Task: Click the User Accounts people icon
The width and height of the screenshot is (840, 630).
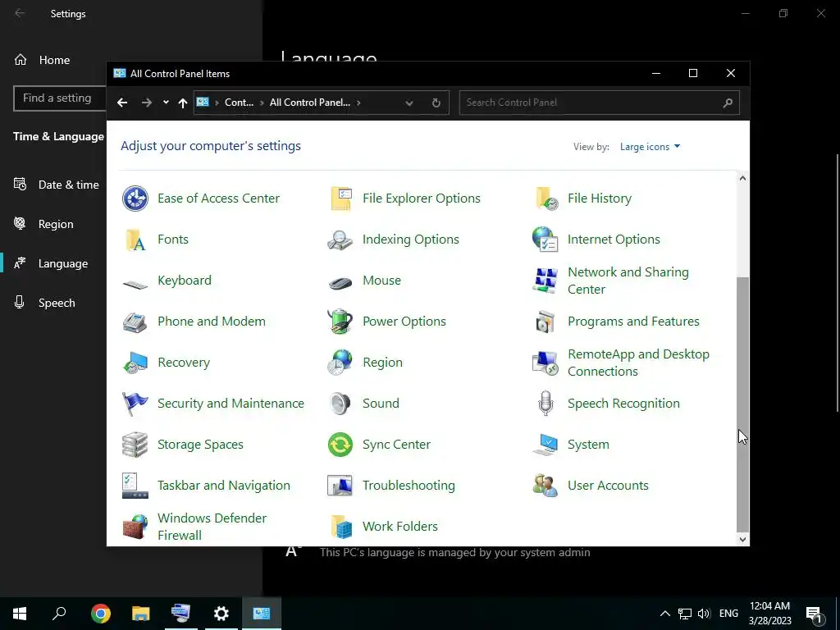Action: [546, 486]
